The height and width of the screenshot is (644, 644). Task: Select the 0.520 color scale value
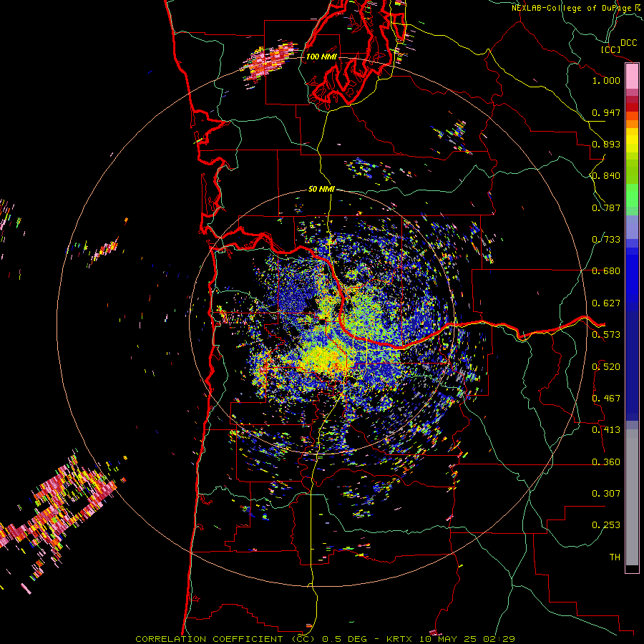point(606,367)
